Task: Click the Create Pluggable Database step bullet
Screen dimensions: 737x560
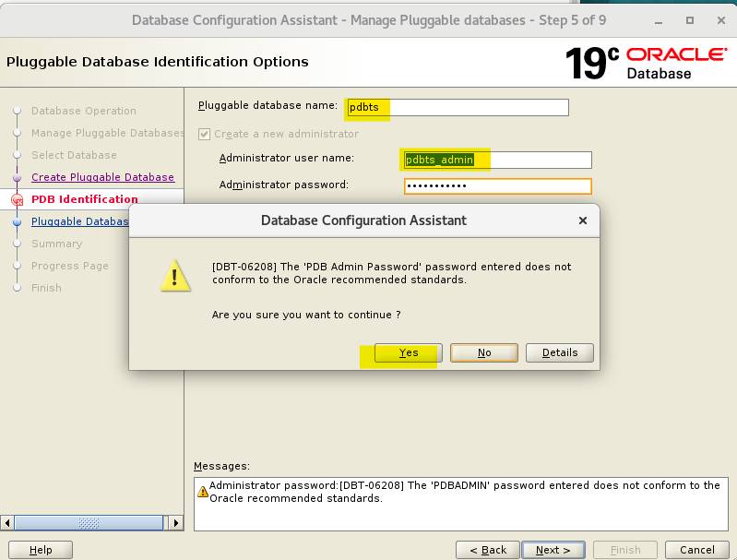Action: coord(17,178)
